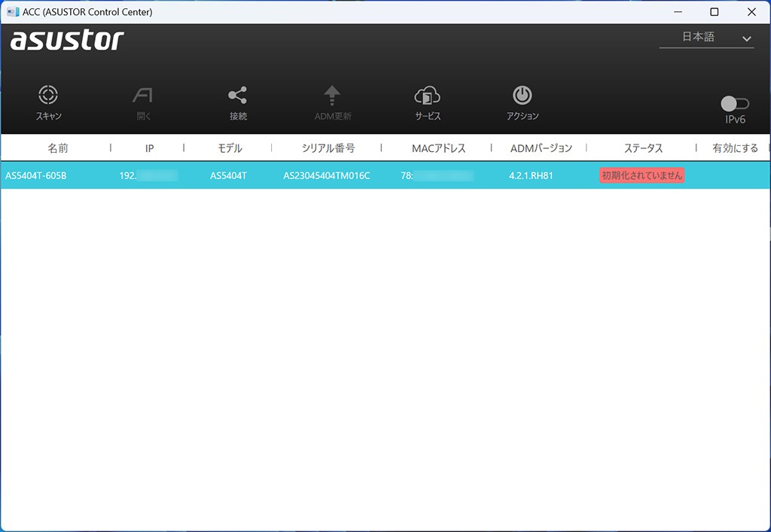Click the AS5404T model cell
This screenshot has width=771, height=532.
tap(228, 175)
